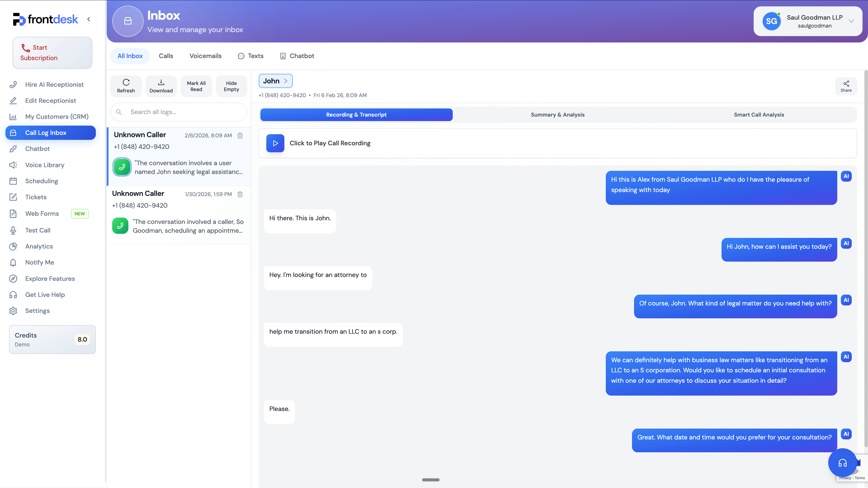Click the drag handle below the transcript
The width and height of the screenshot is (868, 488).
[431, 480]
